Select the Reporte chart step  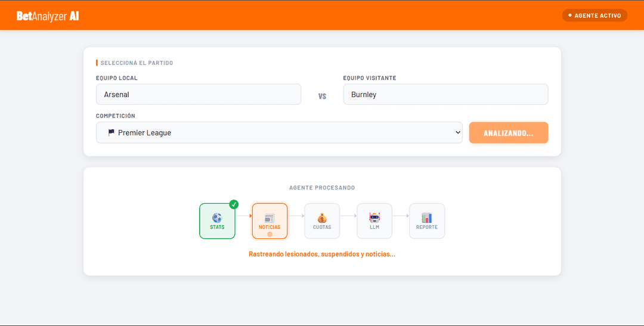(x=427, y=221)
